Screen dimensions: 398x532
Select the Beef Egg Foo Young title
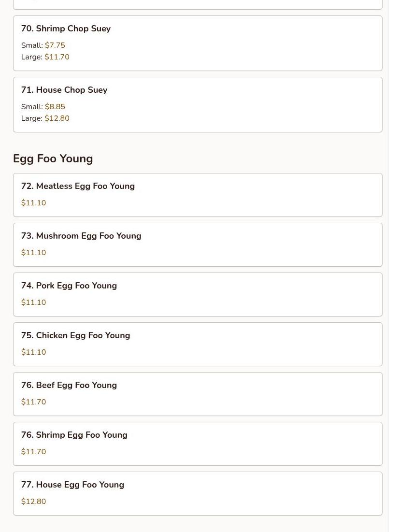coord(69,385)
